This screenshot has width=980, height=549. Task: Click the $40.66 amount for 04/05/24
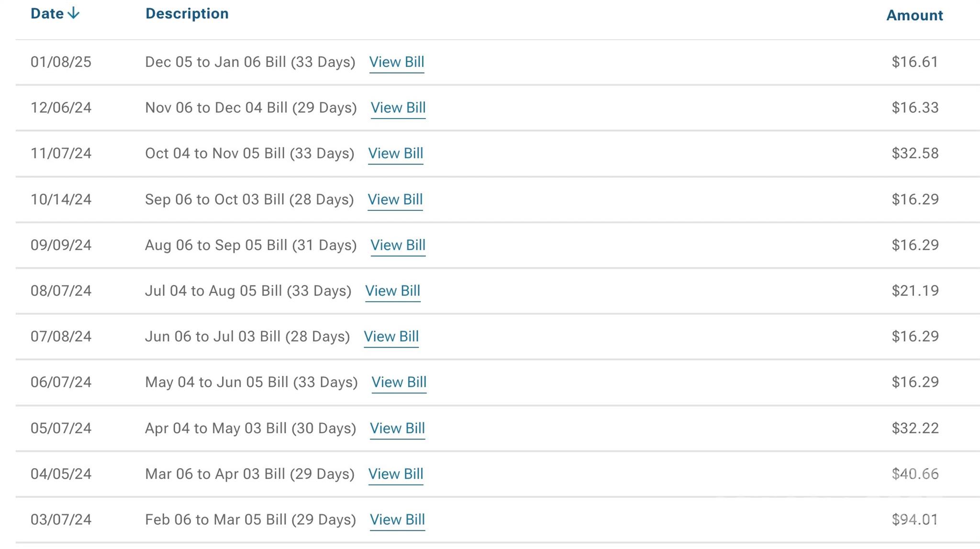[x=915, y=474]
